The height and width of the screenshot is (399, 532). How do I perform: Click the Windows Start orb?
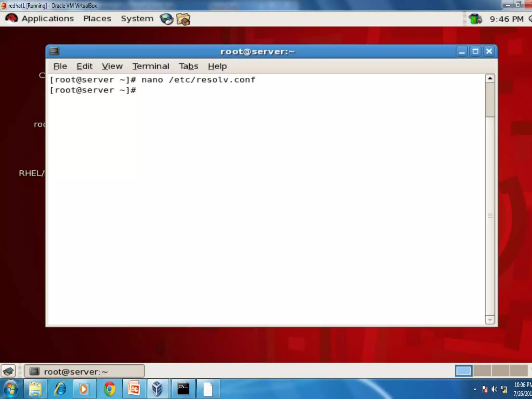pyautogui.click(x=11, y=389)
